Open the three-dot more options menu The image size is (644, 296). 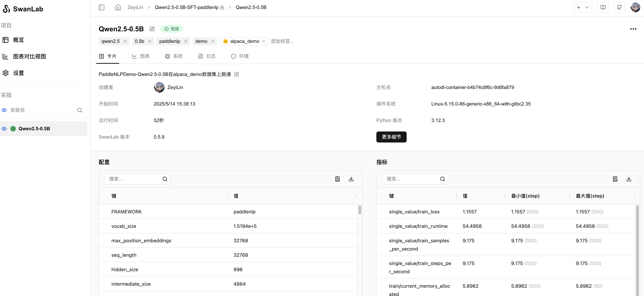pos(633,29)
